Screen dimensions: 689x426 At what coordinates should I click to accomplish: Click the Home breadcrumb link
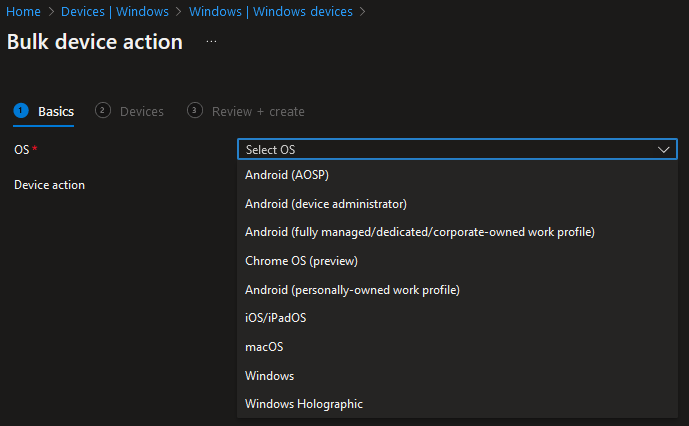click(x=23, y=11)
